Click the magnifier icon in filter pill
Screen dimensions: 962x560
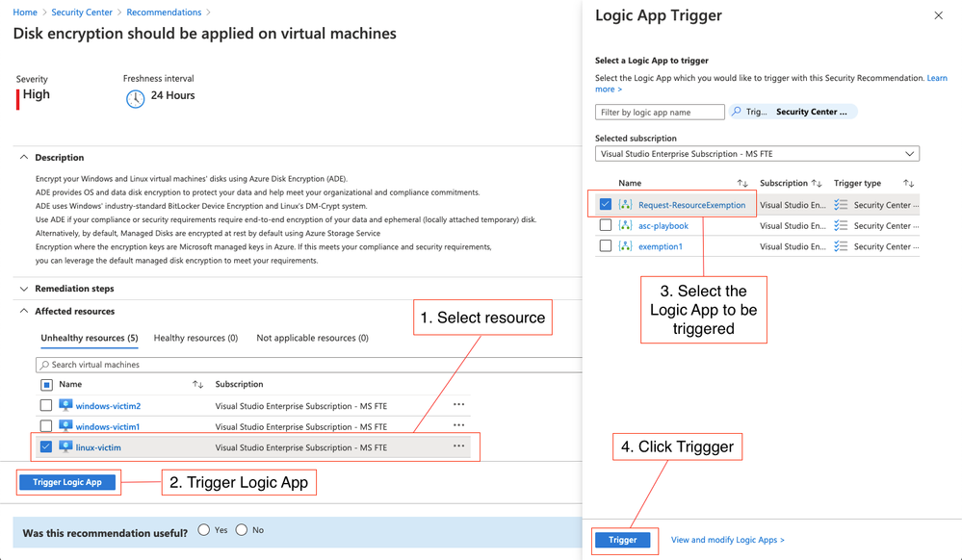pos(737,112)
